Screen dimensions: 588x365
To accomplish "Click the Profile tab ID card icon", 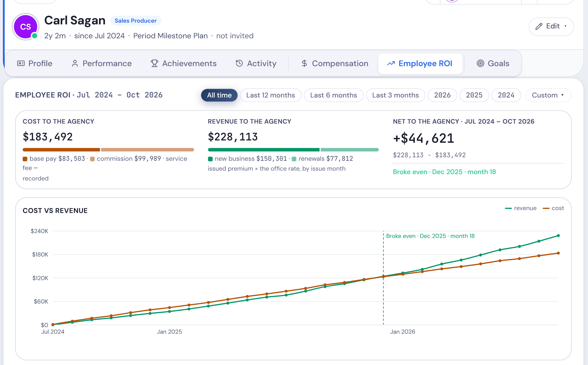I will tap(21, 63).
